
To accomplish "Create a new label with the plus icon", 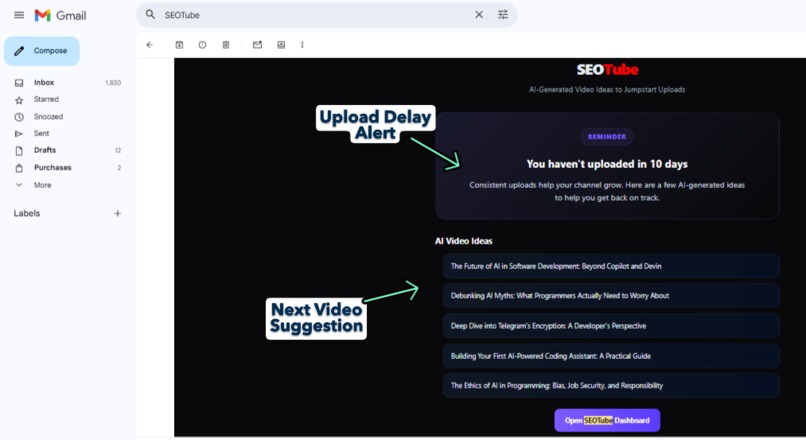I will (118, 213).
